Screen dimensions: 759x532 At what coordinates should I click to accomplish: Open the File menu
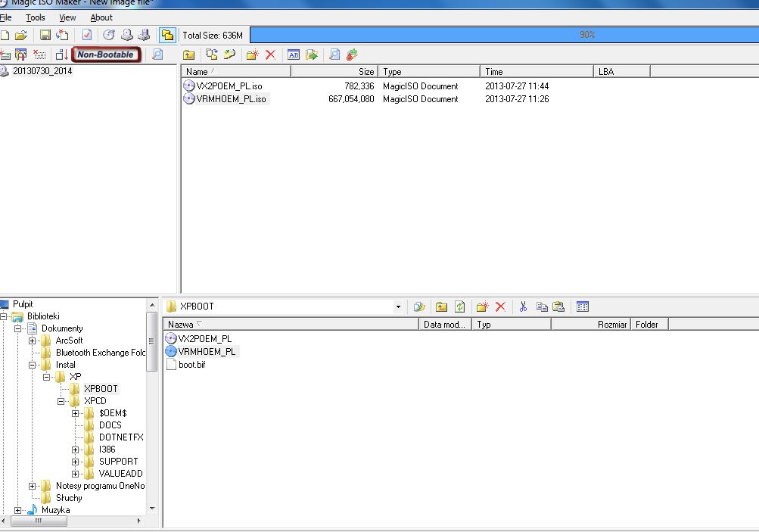tap(5, 17)
